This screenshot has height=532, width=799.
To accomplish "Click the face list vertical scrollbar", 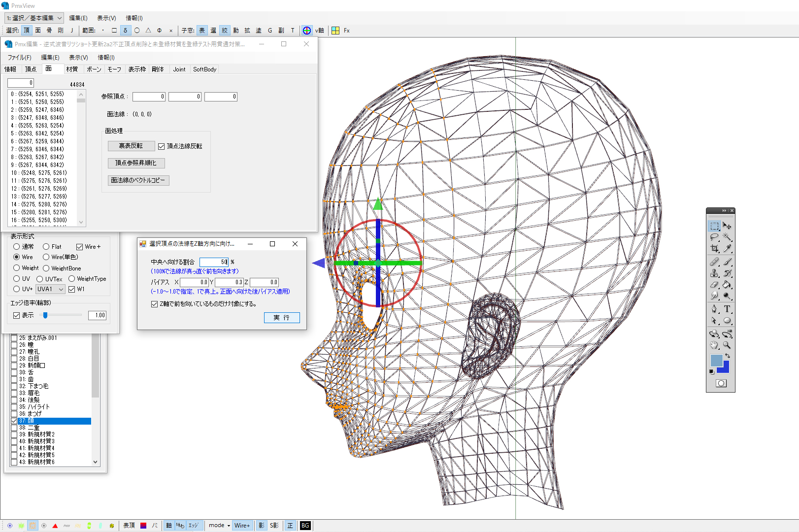I will [x=81, y=158].
